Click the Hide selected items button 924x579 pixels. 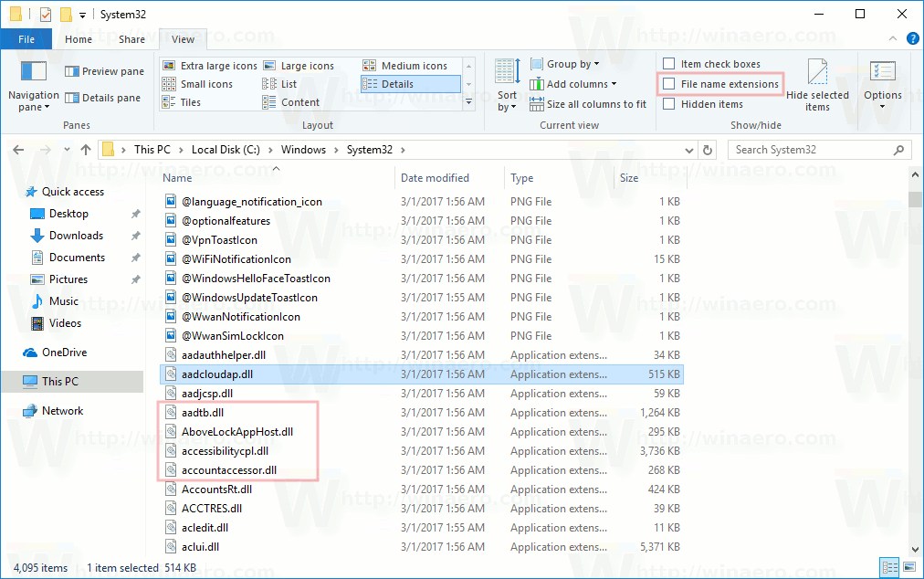click(818, 82)
